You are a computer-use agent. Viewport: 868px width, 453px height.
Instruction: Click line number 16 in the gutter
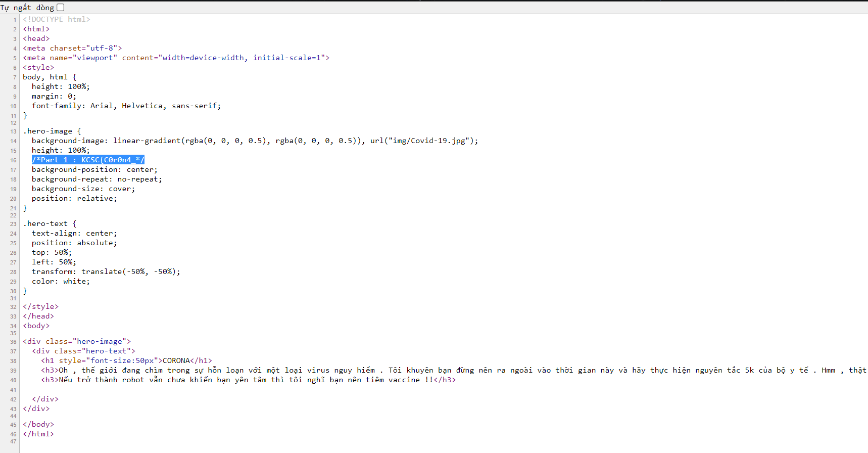click(13, 160)
